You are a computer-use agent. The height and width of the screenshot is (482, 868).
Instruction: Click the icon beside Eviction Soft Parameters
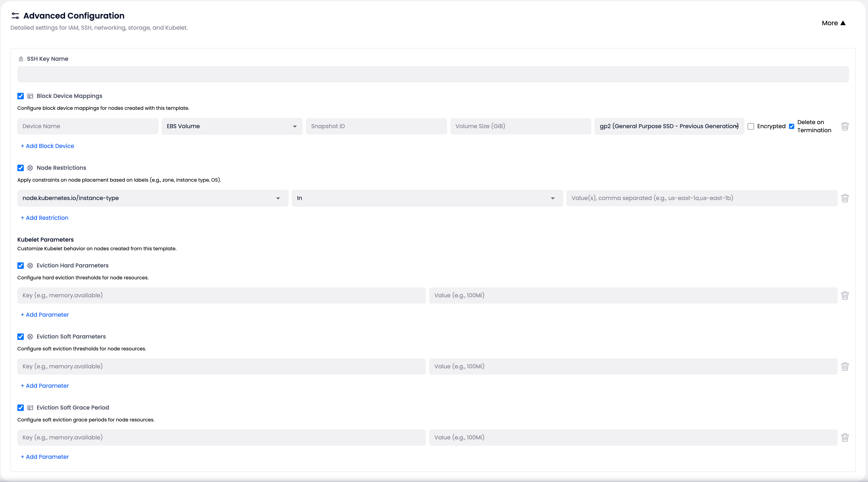pos(30,337)
